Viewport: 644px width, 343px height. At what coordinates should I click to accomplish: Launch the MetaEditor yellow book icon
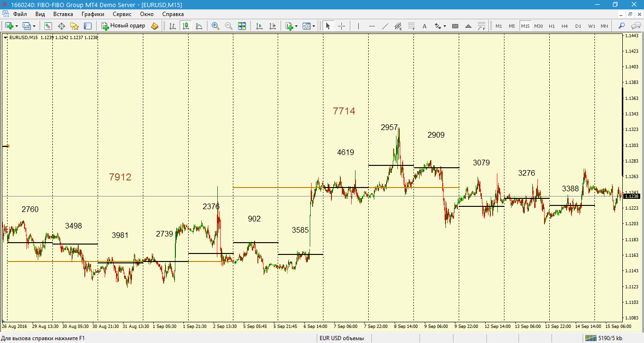tap(155, 26)
